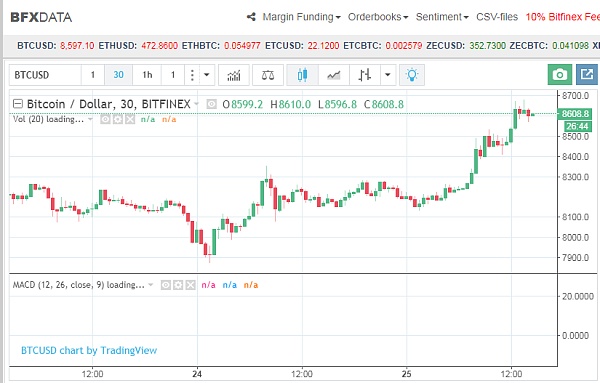Select the 1 day interval after 1h
600x383 pixels.
click(173, 75)
